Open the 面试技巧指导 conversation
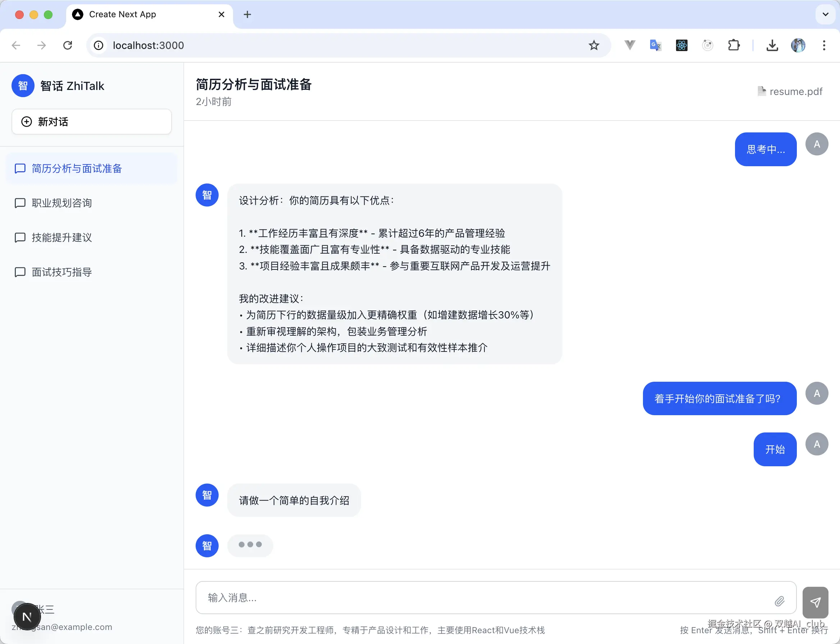Viewport: 840px width, 644px height. click(x=61, y=272)
